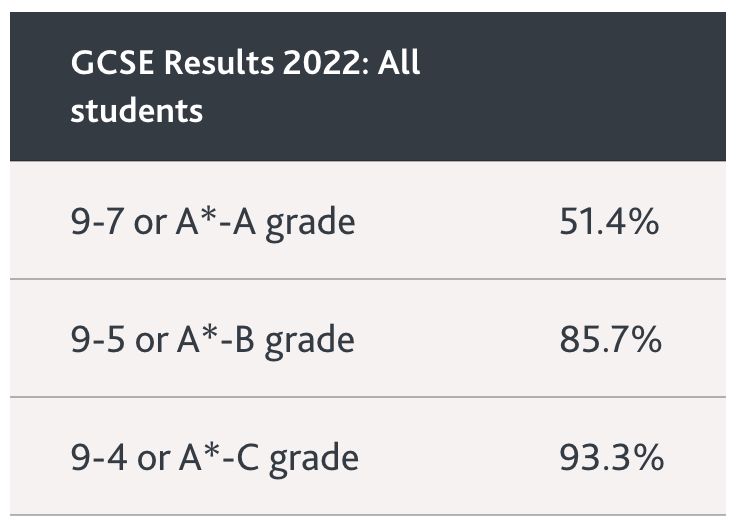Click the word grade in first row
This screenshot has height=528, width=736.
coord(310,223)
